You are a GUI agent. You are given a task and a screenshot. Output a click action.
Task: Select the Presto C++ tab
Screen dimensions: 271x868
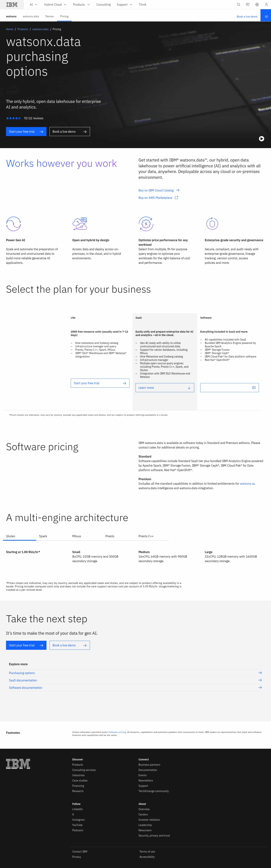146,536
